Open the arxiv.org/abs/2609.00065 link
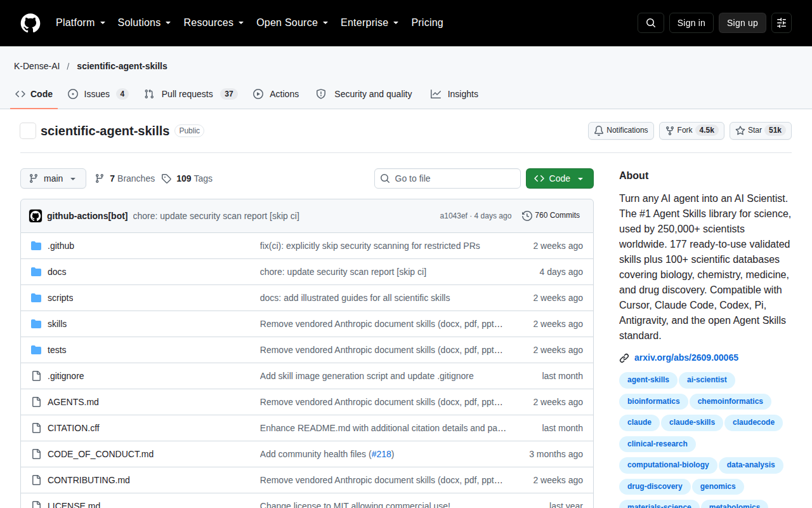Viewport: 812px width, 508px height. [686, 358]
